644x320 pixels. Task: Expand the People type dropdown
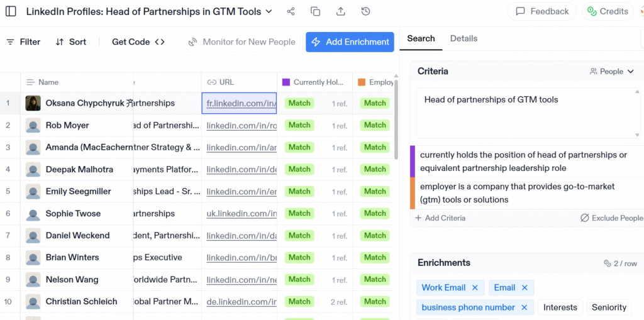click(x=611, y=72)
